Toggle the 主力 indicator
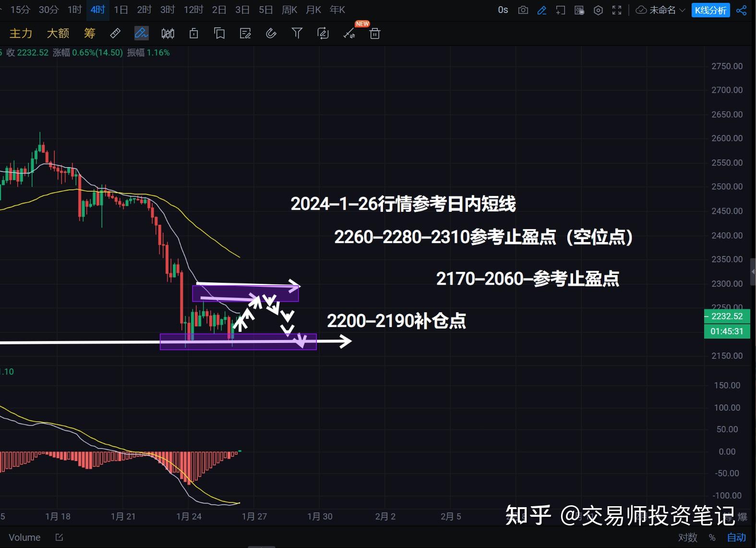This screenshot has width=756, height=548. click(21, 33)
